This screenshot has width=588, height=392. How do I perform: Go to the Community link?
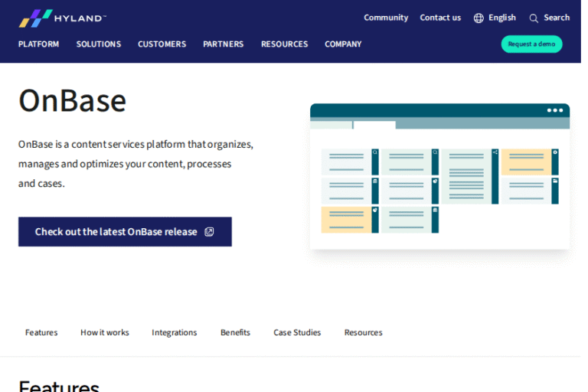pos(386,18)
